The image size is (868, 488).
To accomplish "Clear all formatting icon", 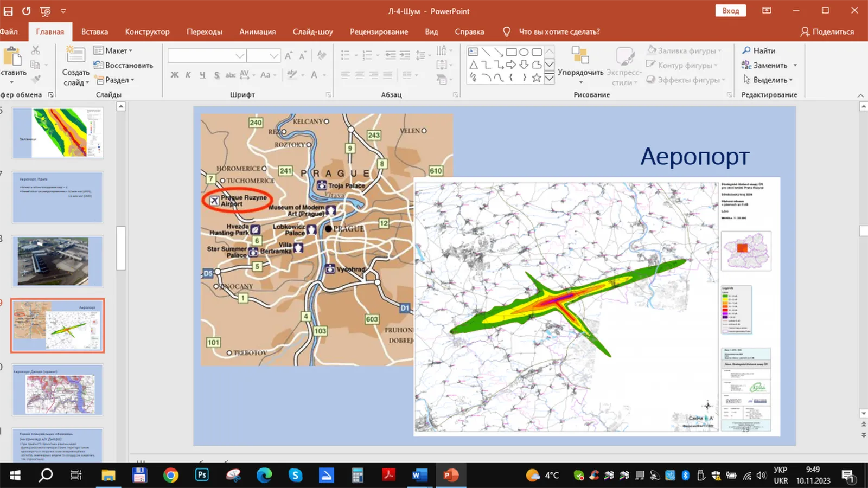I will coord(322,55).
